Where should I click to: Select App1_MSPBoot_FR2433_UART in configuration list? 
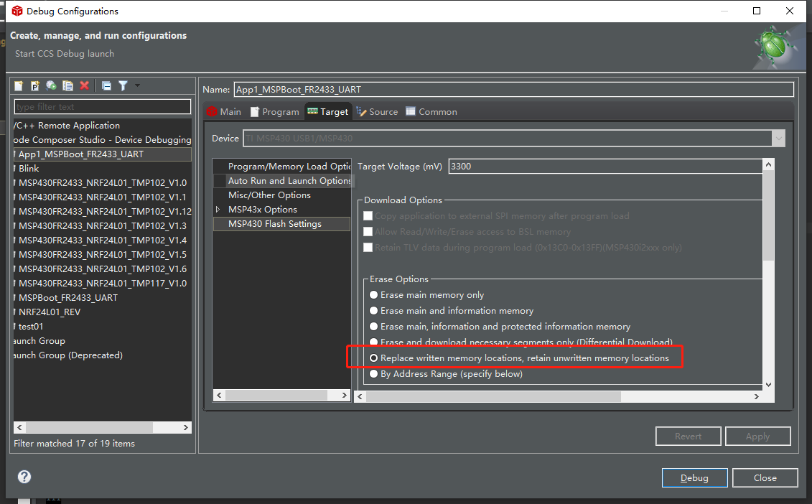(103, 154)
